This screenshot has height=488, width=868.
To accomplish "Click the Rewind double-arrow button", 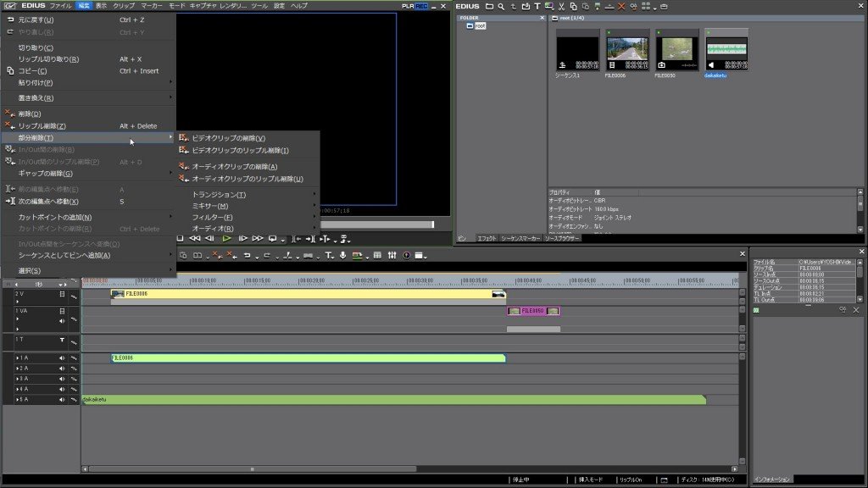I will (x=195, y=238).
